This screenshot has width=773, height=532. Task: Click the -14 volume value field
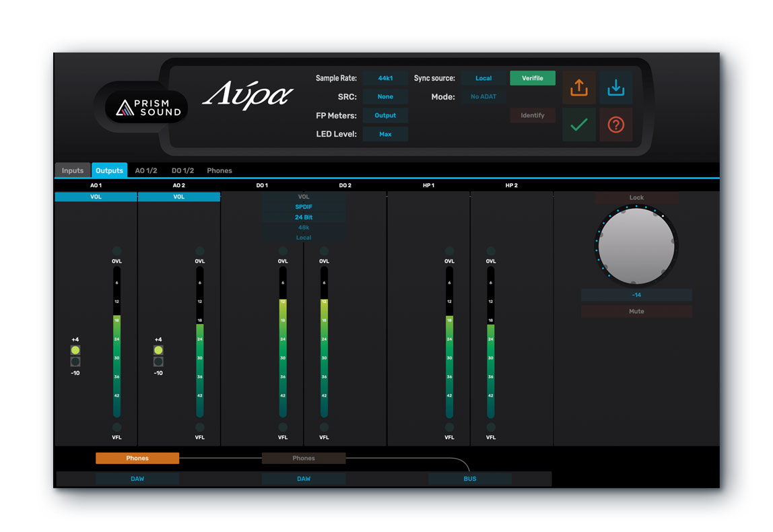pyautogui.click(x=636, y=295)
